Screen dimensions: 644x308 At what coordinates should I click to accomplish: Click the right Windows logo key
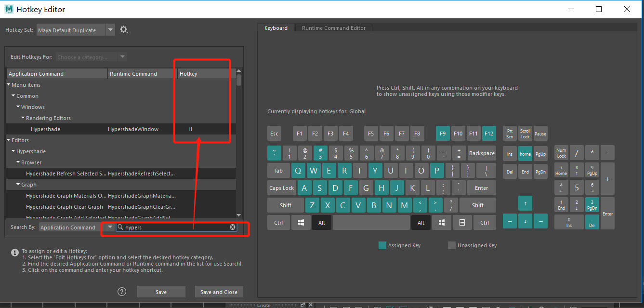442,223
